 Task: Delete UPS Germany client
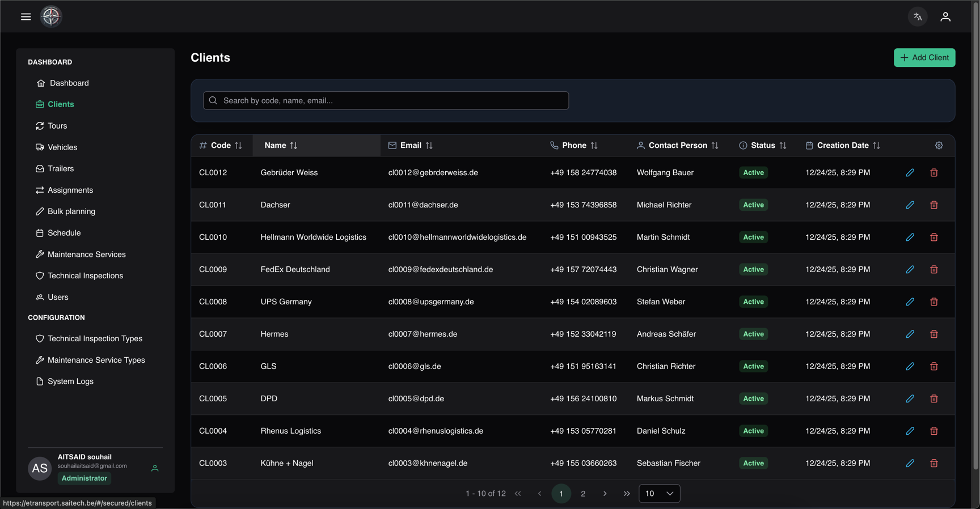[934, 302]
